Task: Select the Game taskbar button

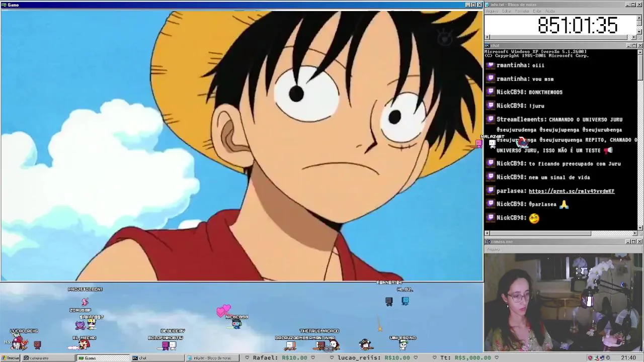Action: [x=103, y=358]
